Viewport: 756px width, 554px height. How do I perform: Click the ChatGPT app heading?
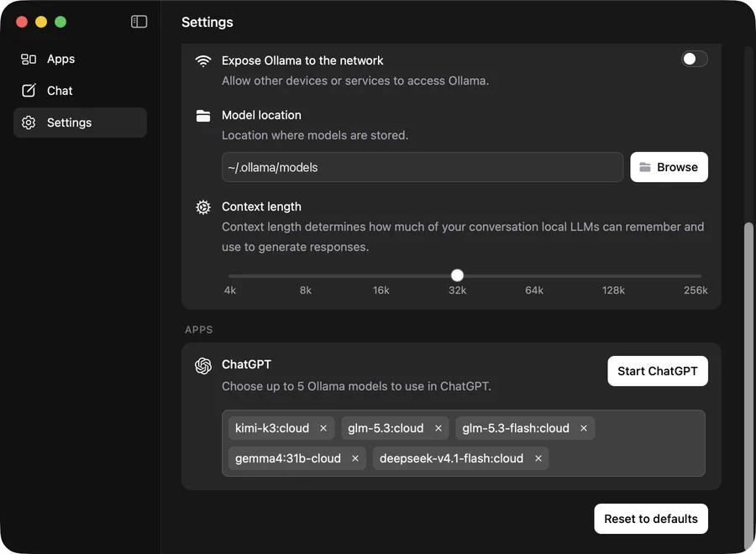click(246, 364)
